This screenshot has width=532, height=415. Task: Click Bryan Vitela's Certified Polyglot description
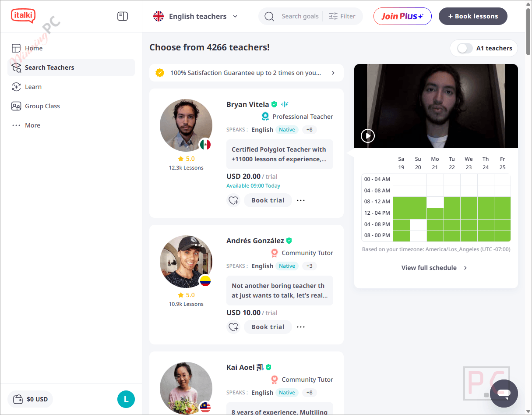pyautogui.click(x=280, y=154)
